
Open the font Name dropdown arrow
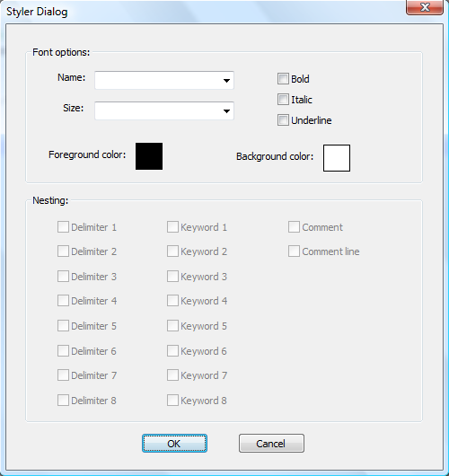(226, 81)
